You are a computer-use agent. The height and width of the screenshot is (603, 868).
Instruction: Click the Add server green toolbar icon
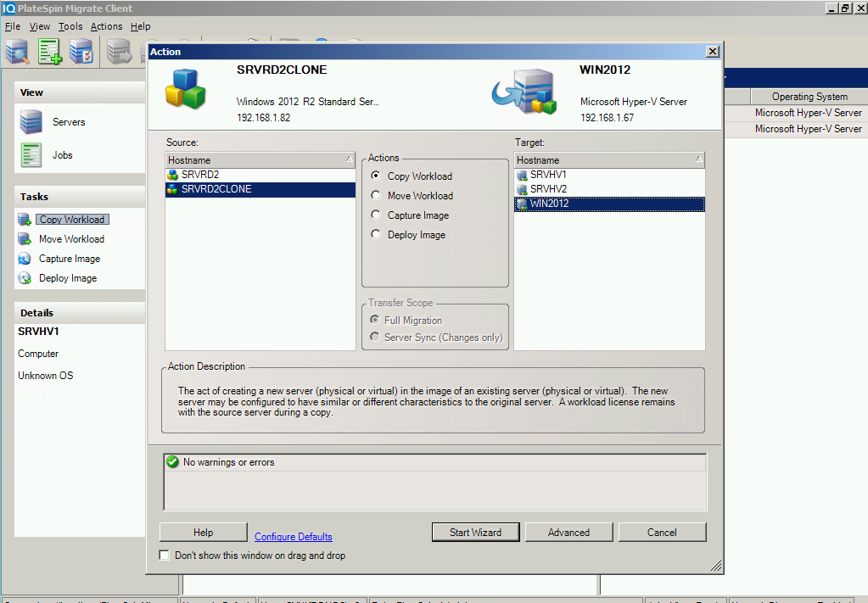click(x=50, y=52)
